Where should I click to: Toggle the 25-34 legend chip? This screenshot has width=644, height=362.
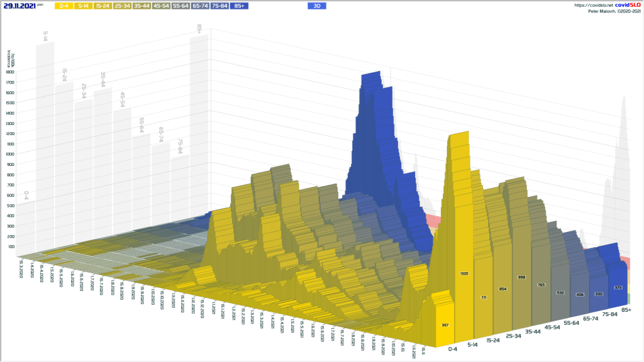pyautogui.click(x=122, y=6)
